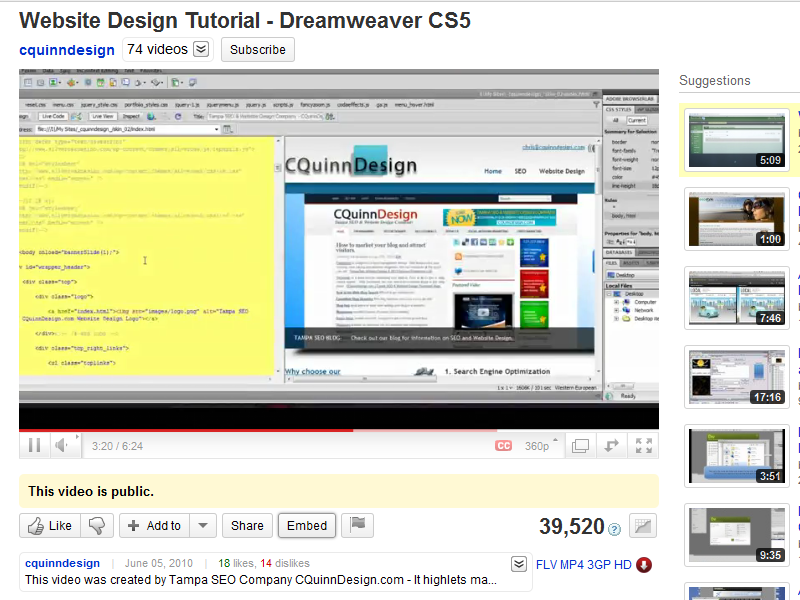Open the Embed options
The image size is (800, 600).
coord(306,525)
